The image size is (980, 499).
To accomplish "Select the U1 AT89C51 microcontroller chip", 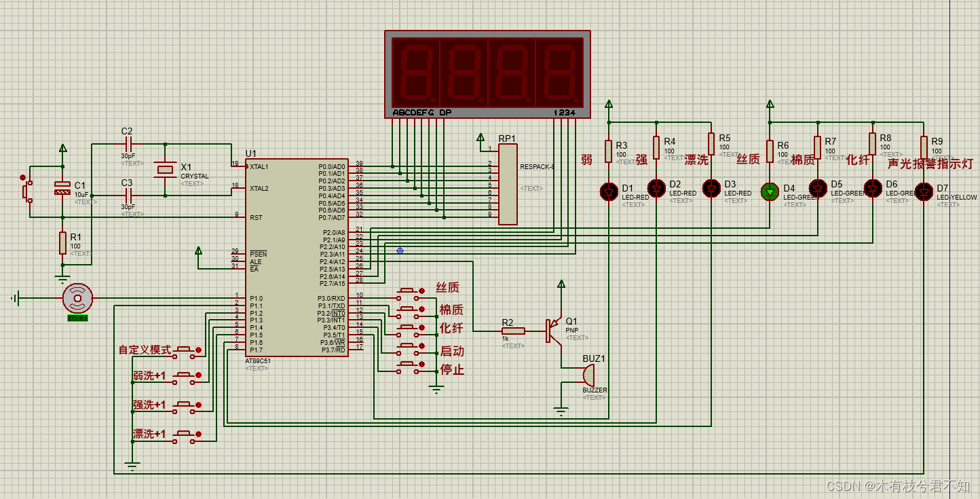I will pos(297,257).
